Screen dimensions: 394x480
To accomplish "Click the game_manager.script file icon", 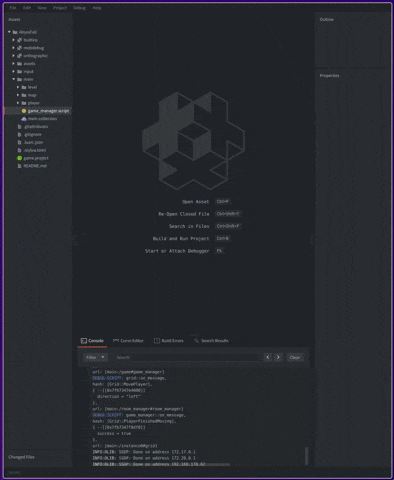I will click(24, 111).
